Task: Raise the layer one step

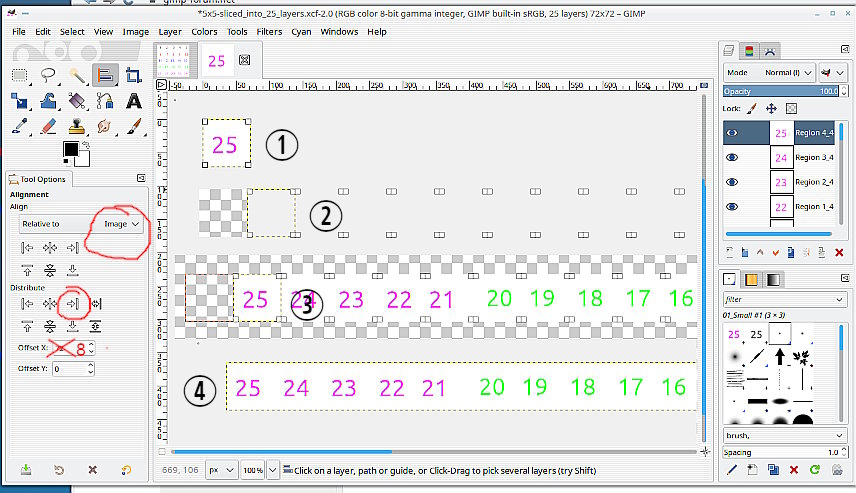Action: click(760, 252)
